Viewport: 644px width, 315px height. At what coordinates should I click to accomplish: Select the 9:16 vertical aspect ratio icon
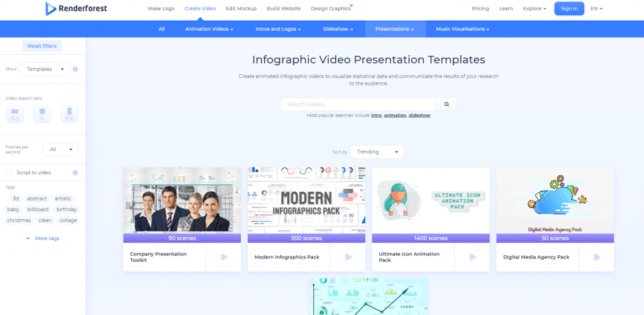pos(69,114)
